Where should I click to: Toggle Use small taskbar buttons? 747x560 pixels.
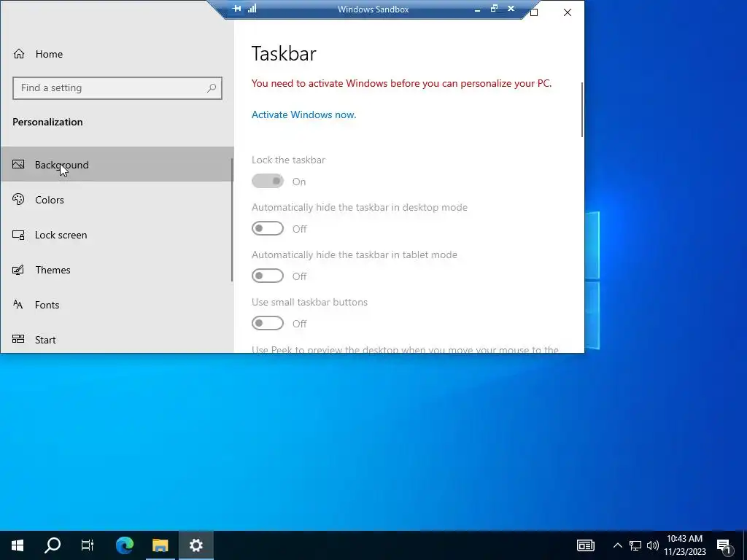click(x=268, y=323)
